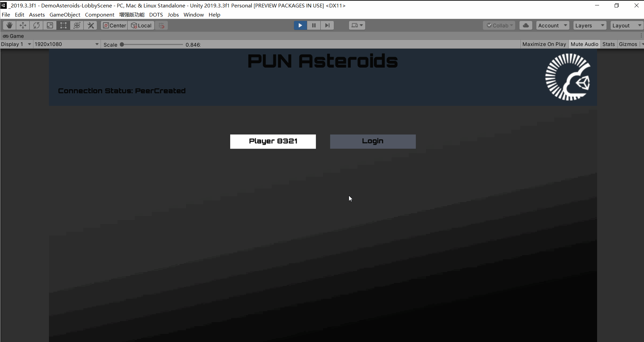Expand Gizmos dropdown arrow

[x=642, y=44]
